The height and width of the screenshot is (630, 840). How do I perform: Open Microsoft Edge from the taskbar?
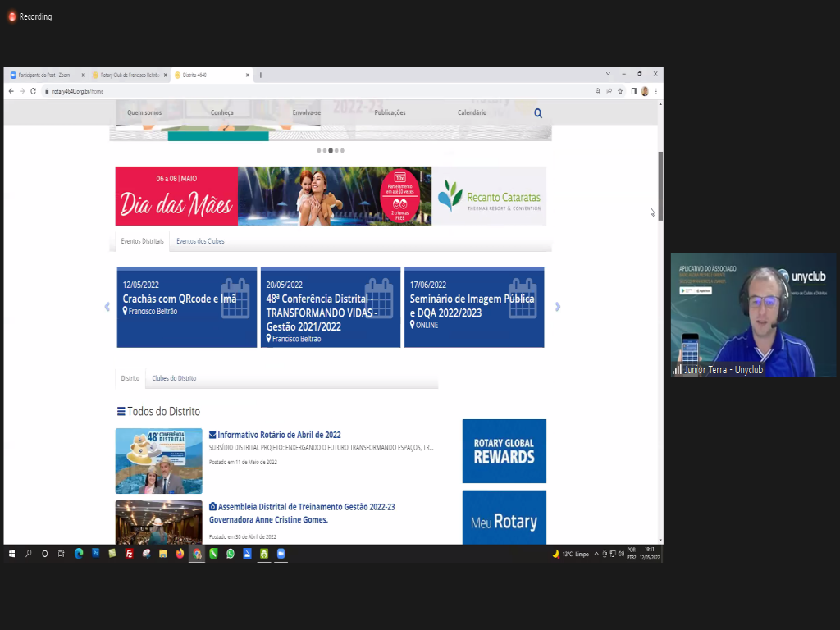[x=80, y=554]
